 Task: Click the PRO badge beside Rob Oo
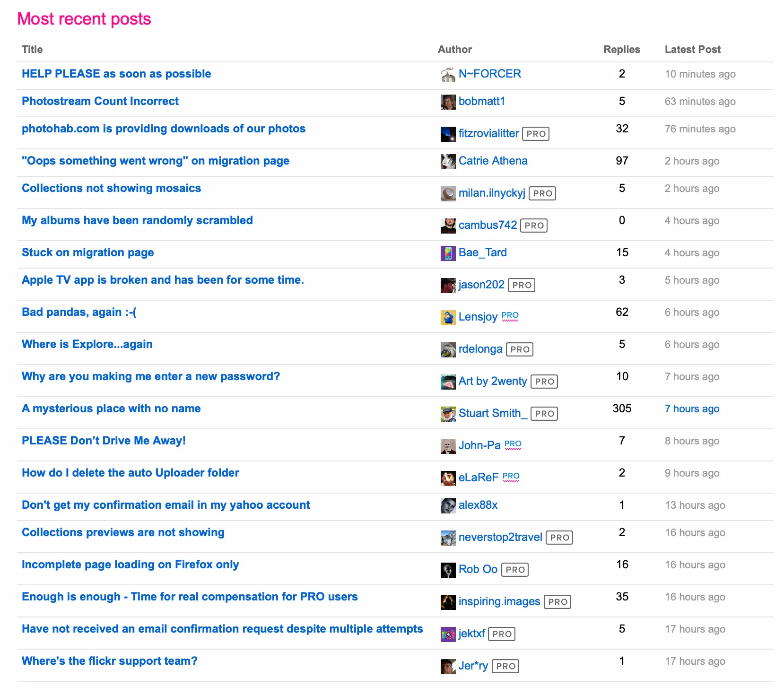(515, 570)
